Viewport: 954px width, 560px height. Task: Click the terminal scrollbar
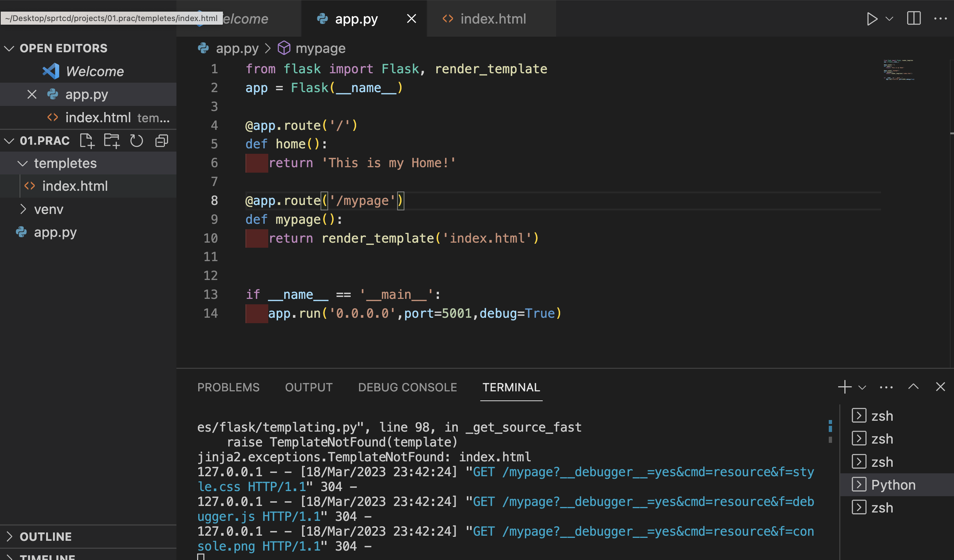(x=830, y=431)
